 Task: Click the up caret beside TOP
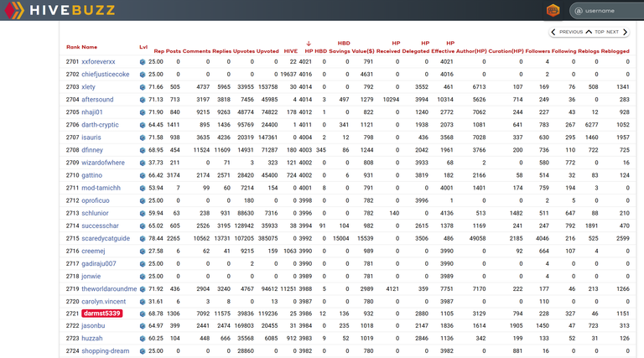[x=589, y=32]
